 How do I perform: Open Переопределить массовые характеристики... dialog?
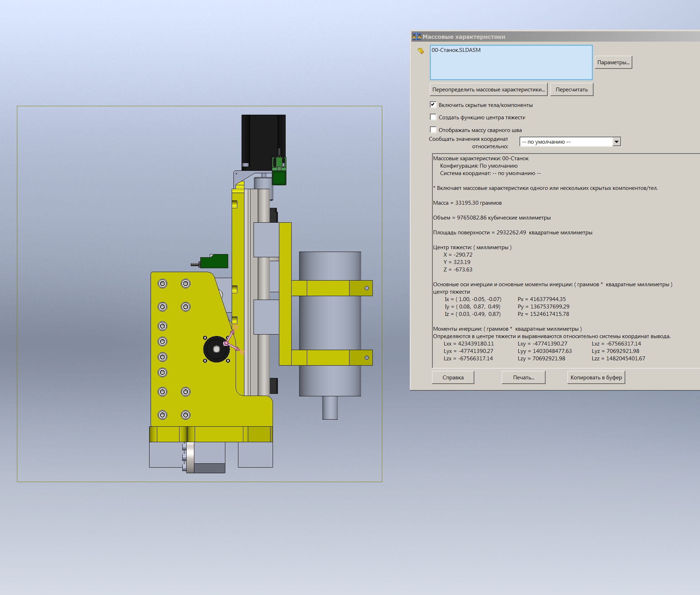(488, 89)
